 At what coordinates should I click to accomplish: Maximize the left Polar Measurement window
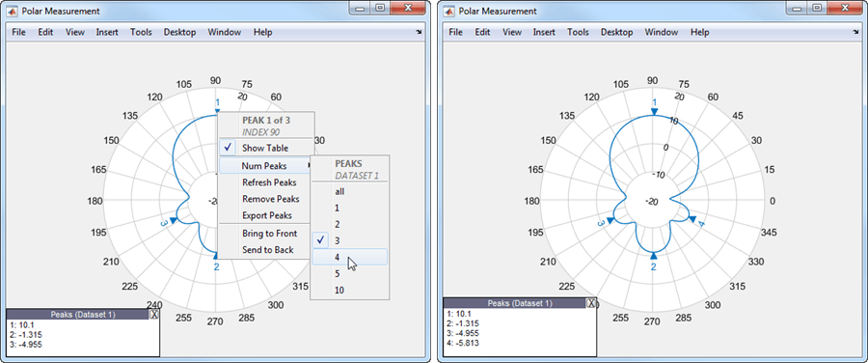[380, 8]
